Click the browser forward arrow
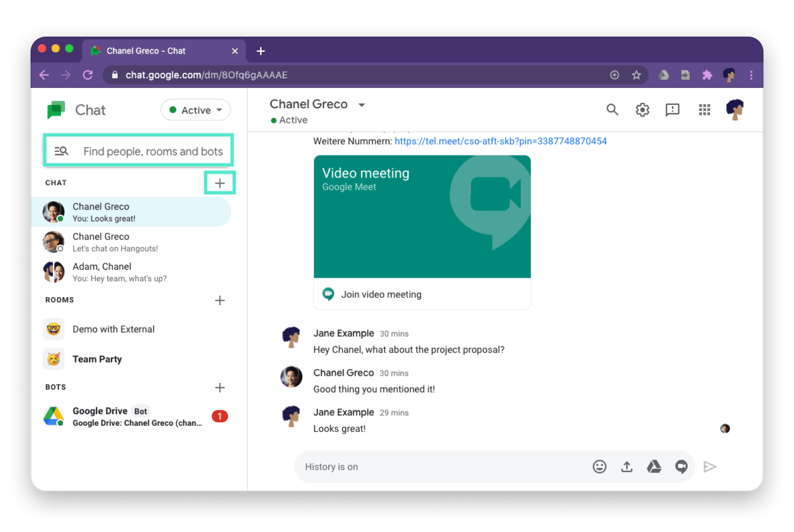 66,75
